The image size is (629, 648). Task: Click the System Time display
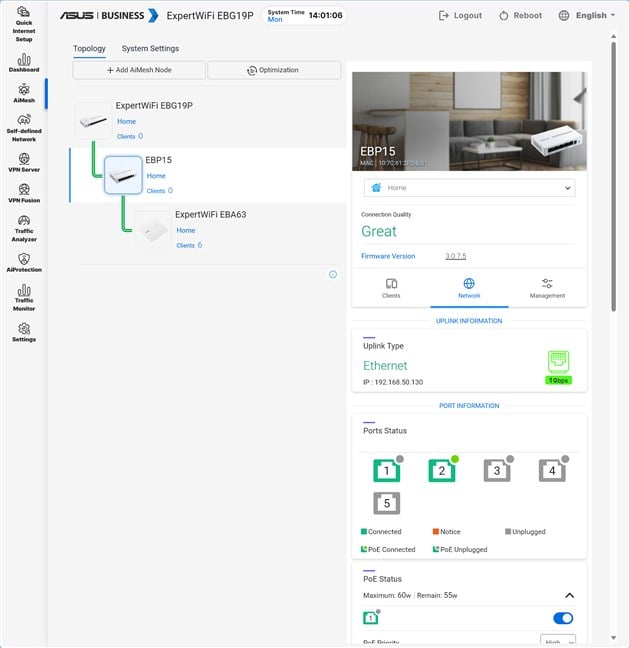pos(305,16)
